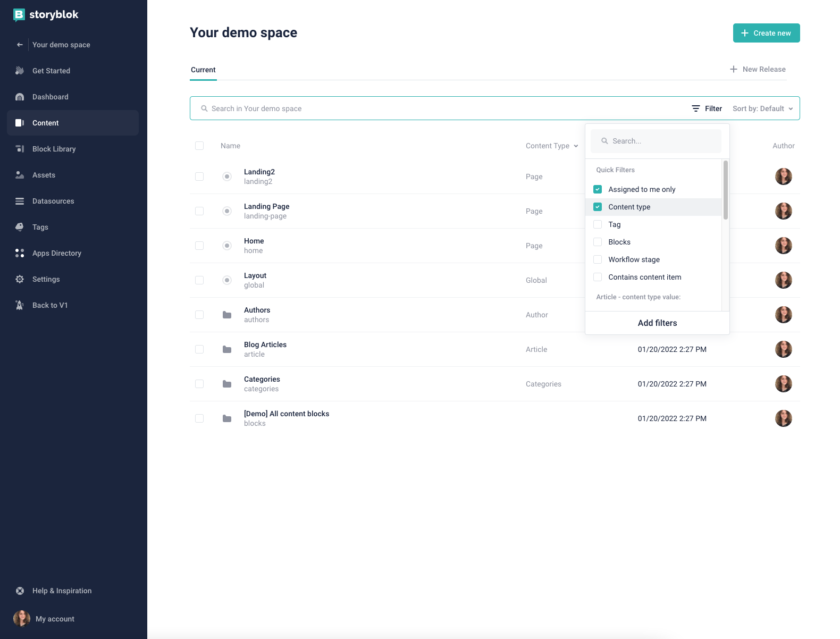The image size is (840, 639).
Task: Switch to the Current tab
Action: click(x=203, y=70)
